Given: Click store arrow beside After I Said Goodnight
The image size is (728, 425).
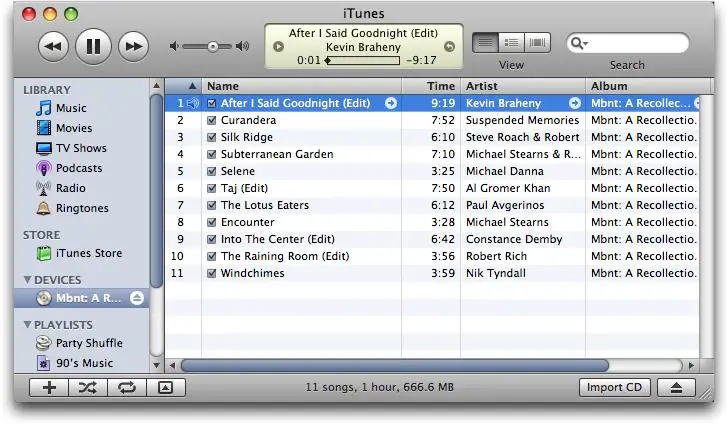Looking at the screenshot, I should point(391,103).
